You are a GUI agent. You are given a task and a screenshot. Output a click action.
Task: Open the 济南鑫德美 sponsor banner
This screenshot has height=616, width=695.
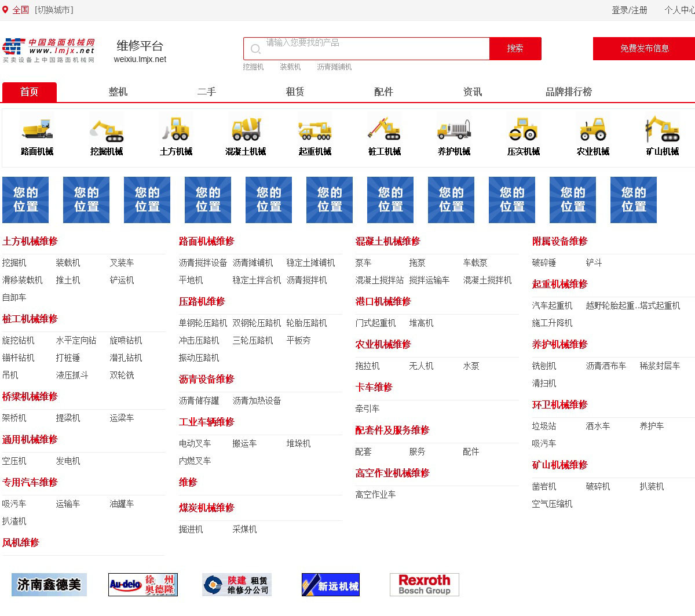(x=49, y=585)
